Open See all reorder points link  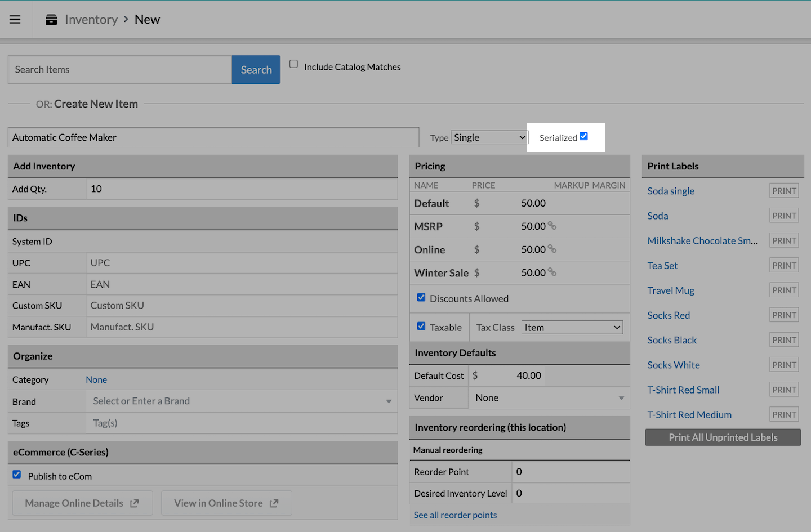tap(455, 515)
